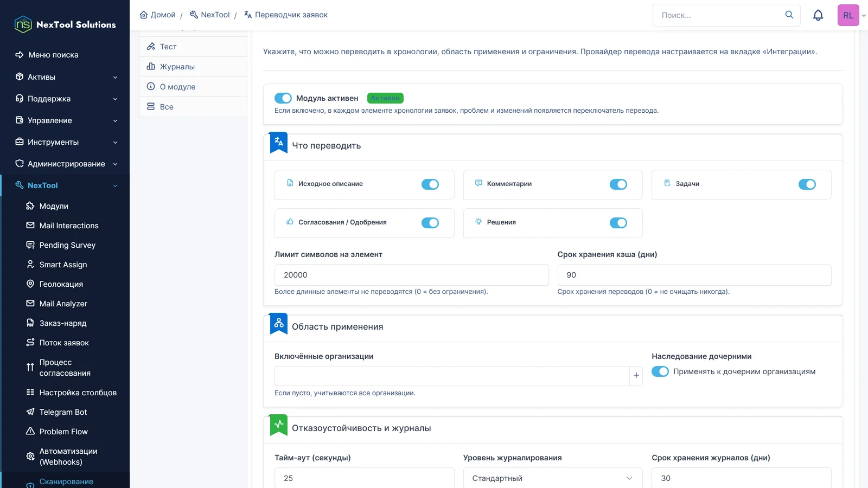Click the Срок хранения кэша field
Image resolution: width=868 pixels, height=488 pixels.
click(694, 275)
